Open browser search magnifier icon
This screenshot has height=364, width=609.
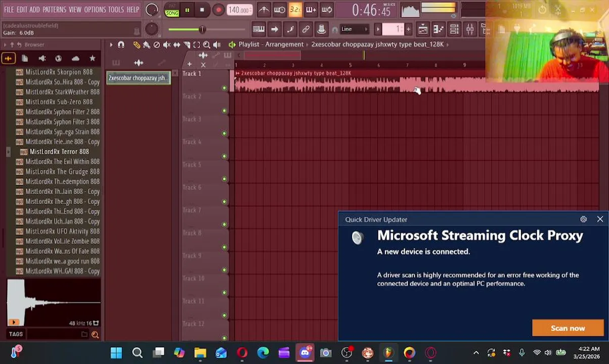tap(95, 334)
